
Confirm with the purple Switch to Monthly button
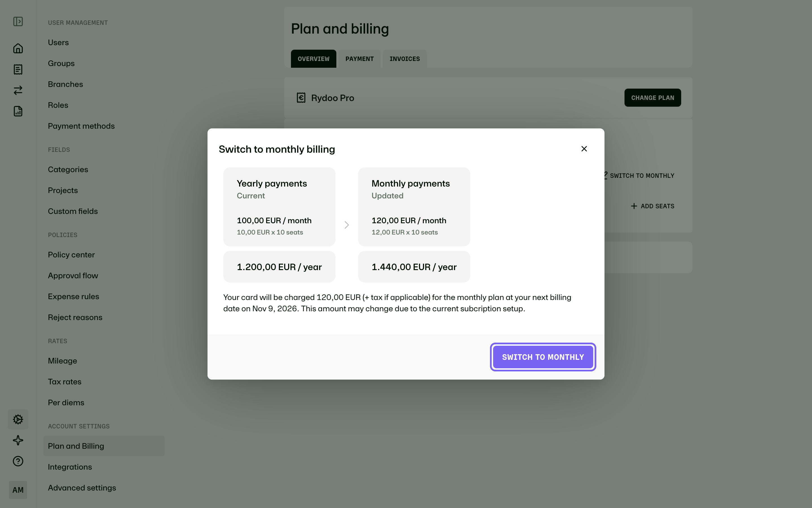coord(543,357)
